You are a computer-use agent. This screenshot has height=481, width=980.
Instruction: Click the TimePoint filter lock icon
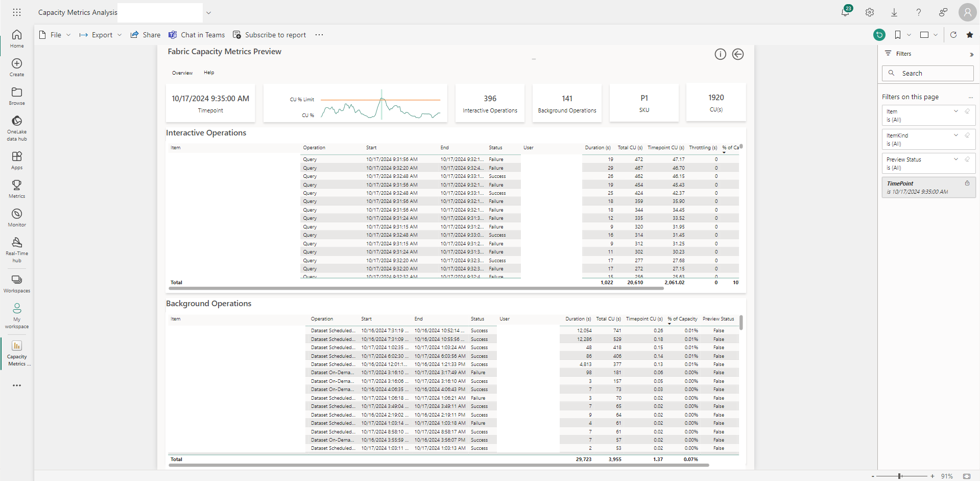point(967,183)
